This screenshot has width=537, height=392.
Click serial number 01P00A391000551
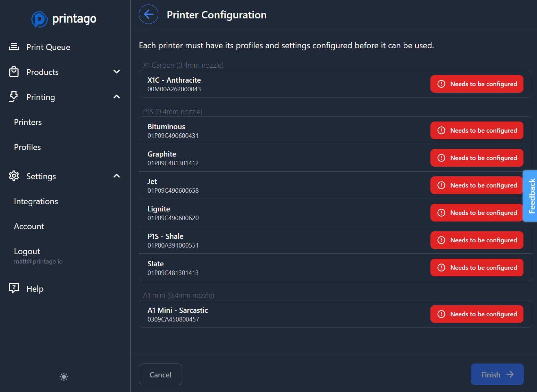point(173,245)
